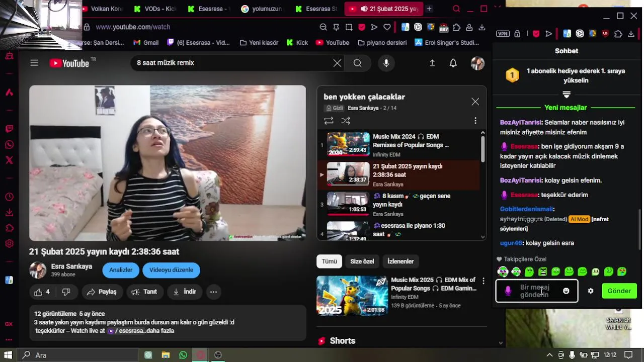644x362 pixels.
Task: Open the browser extensions puzzle icon
Action: pyautogui.click(x=456, y=27)
